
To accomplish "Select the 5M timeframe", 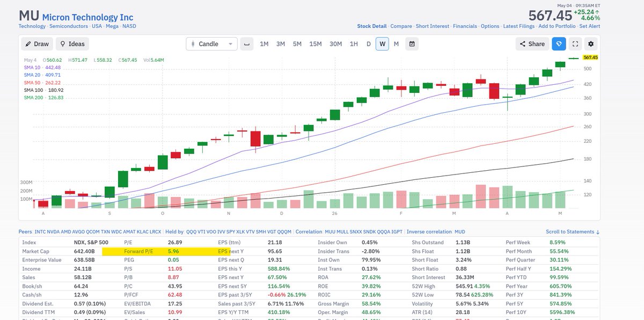I will pos(297,44).
